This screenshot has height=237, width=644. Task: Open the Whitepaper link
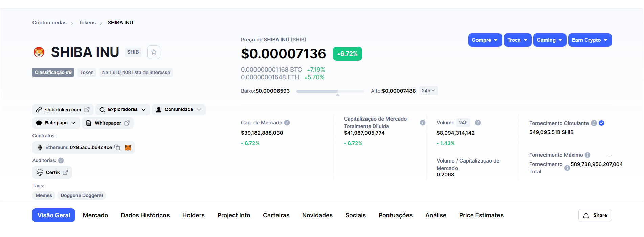(108, 123)
